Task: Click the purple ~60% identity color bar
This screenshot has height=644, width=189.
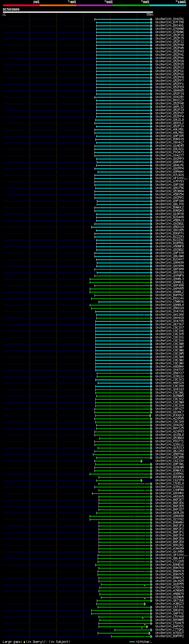Action: (94, 5)
